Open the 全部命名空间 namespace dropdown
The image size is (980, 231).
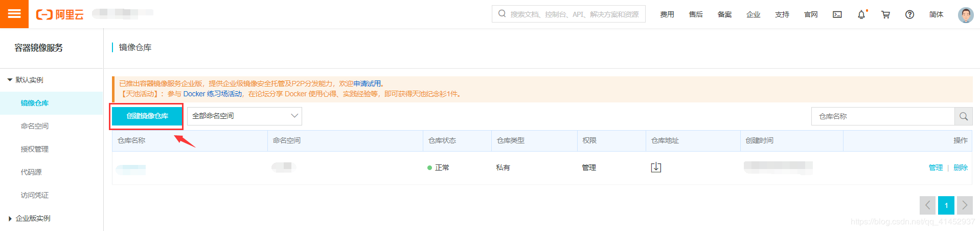tap(244, 116)
